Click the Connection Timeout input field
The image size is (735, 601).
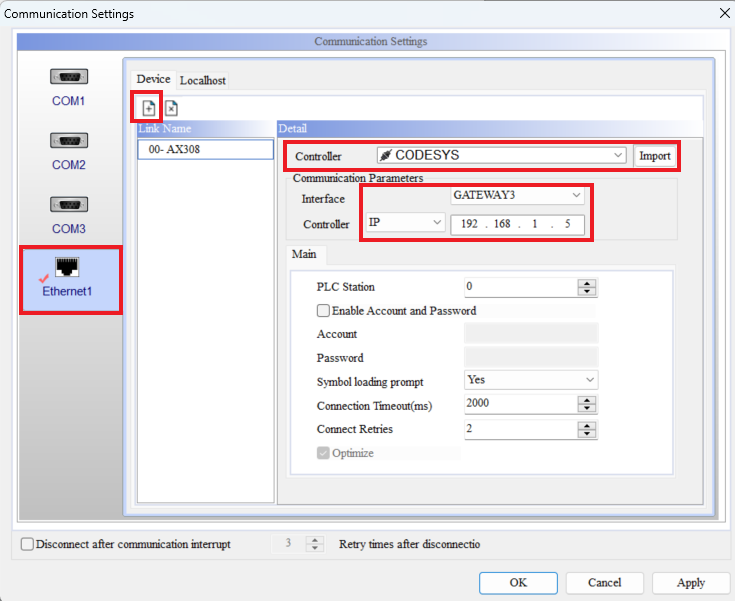520,403
